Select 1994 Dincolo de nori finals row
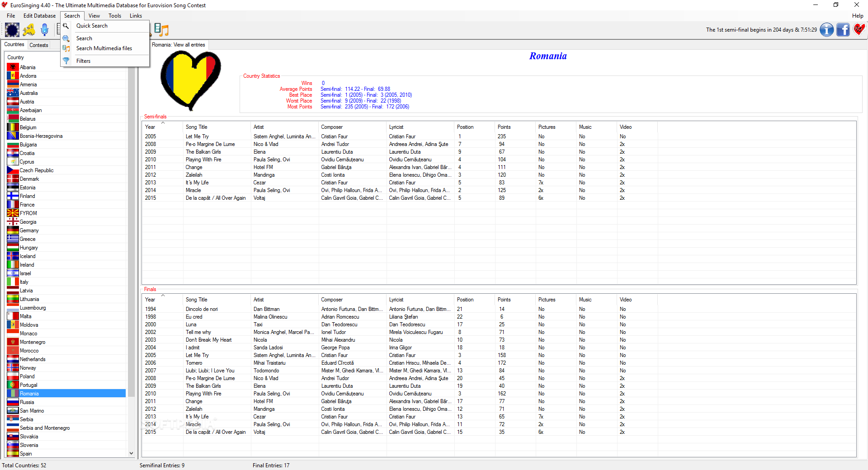Screen dimensions: 868x470 pyautogui.click(x=499, y=309)
